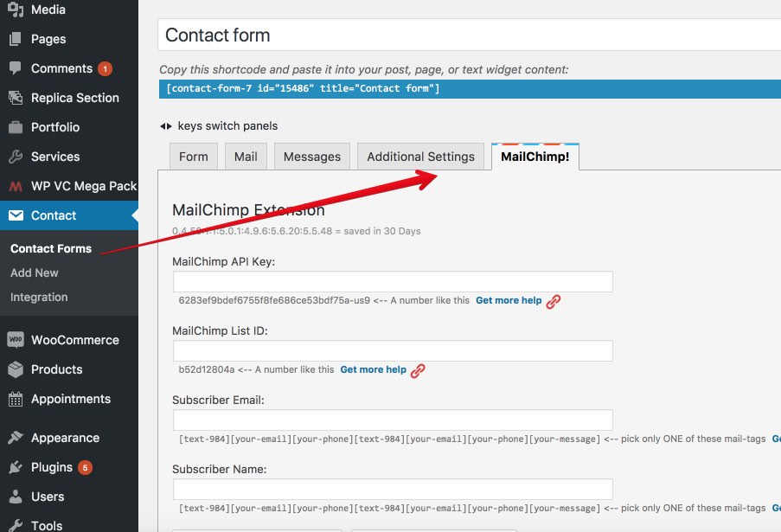This screenshot has height=532, width=781.
Task: Select the contact-form-7 shortcode bar
Action: pyautogui.click(x=470, y=88)
